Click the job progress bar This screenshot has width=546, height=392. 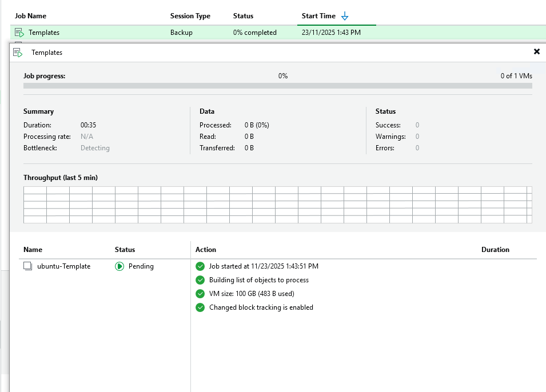point(277,86)
